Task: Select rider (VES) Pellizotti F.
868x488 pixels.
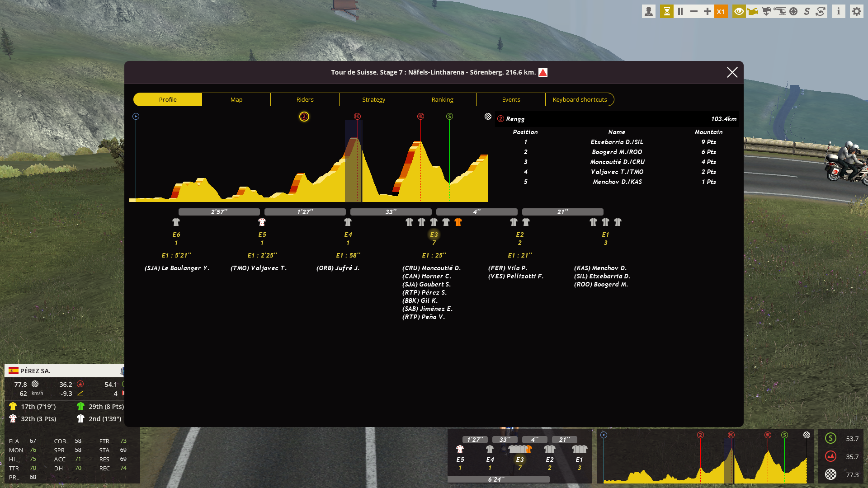Action: (516, 276)
